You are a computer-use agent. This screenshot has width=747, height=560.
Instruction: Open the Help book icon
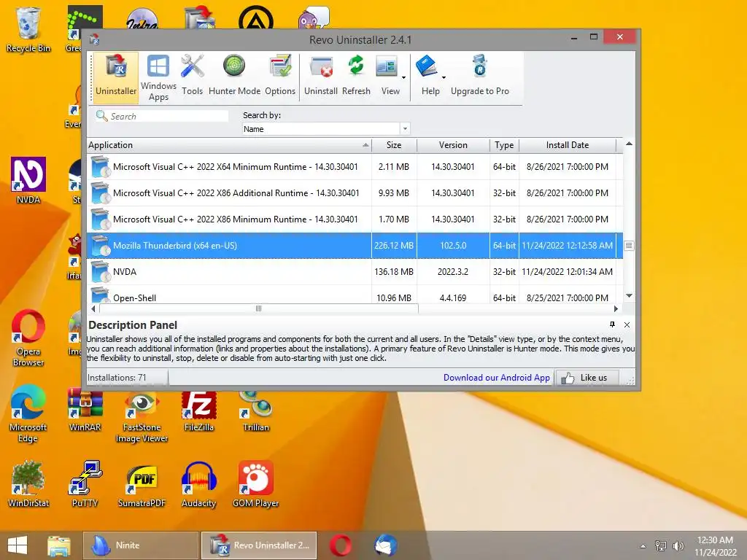click(426, 66)
